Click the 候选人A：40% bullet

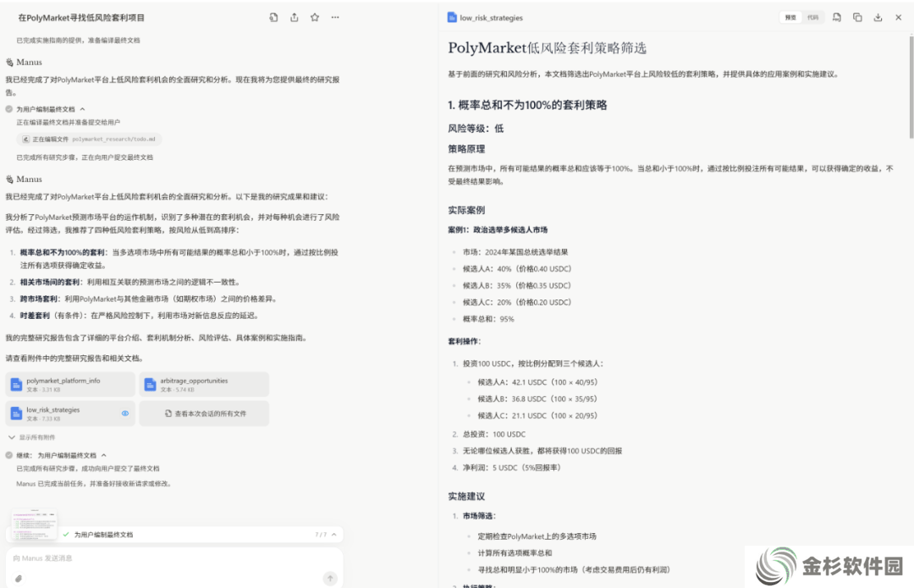tap(517, 269)
